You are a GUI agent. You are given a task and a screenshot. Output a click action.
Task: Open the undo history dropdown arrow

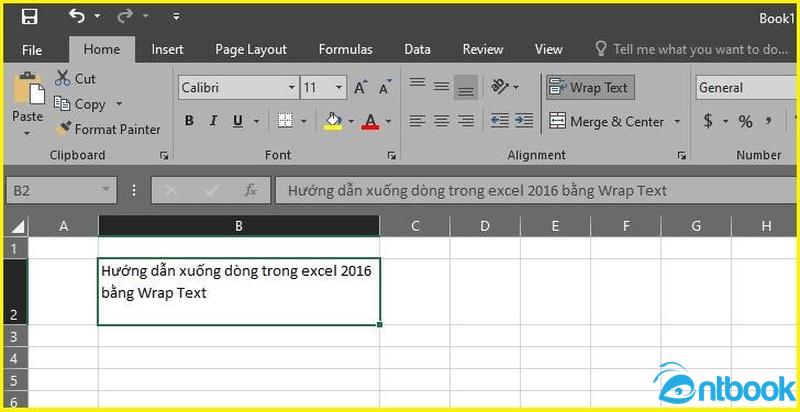point(97,17)
